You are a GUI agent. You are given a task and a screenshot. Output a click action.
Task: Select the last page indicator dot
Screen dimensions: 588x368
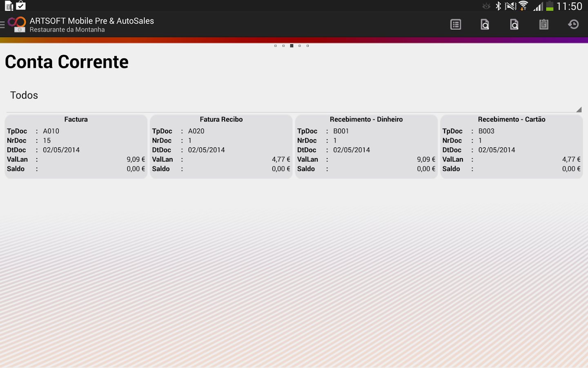(307, 46)
